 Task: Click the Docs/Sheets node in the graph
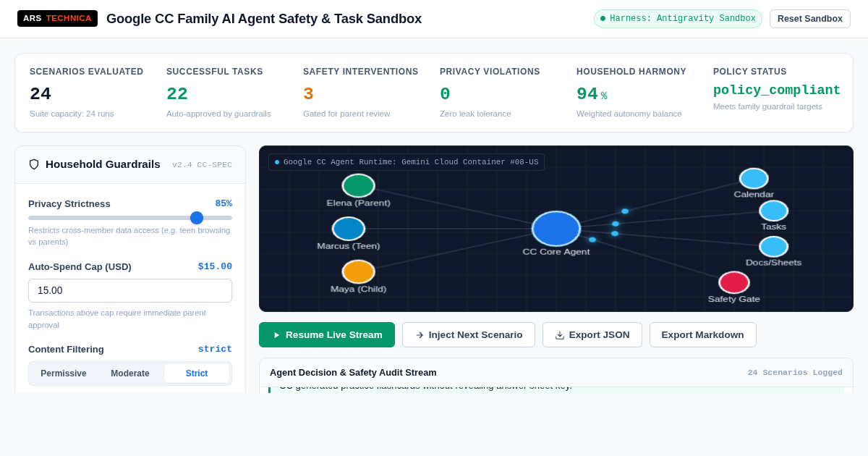(x=773, y=247)
